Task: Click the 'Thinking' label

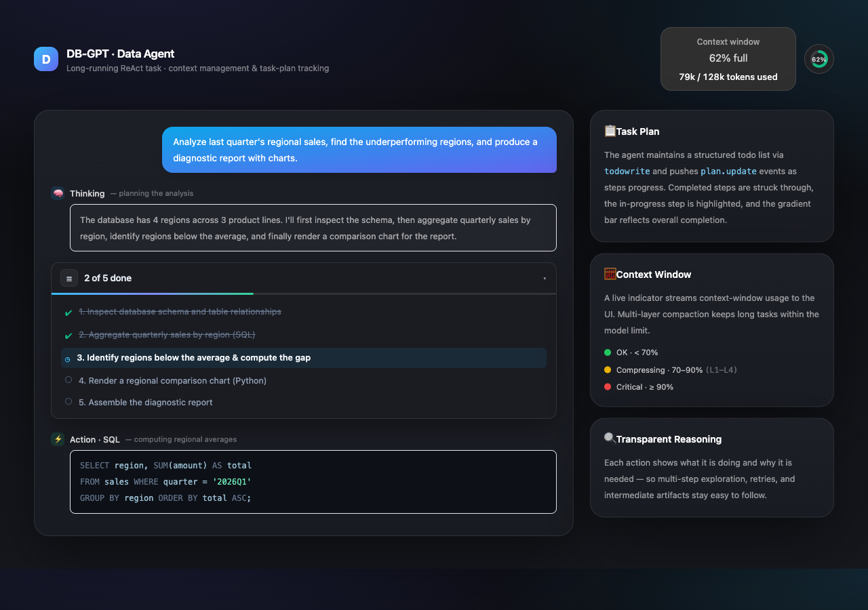Action: click(87, 193)
